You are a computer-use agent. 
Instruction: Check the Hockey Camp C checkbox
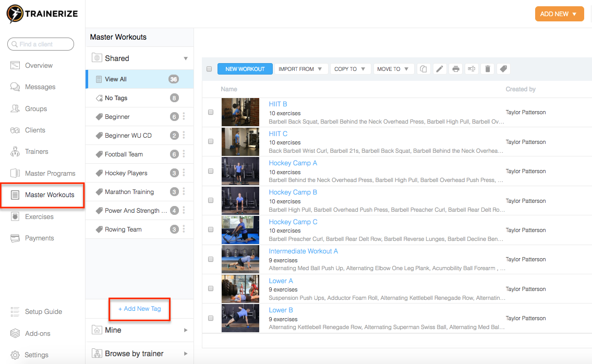point(211,229)
